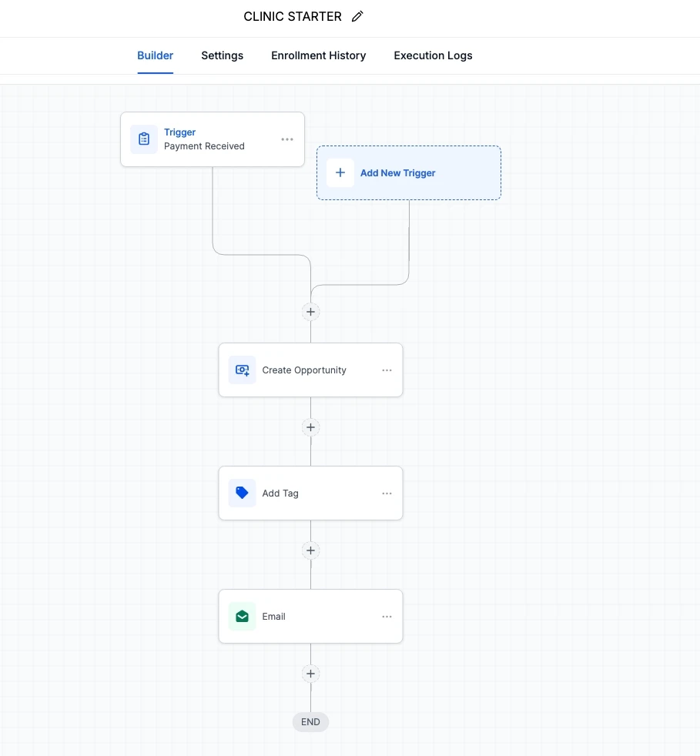Open the Create Opportunity options menu
The width and height of the screenshot is (700, 756).
[x=387, y=370]
